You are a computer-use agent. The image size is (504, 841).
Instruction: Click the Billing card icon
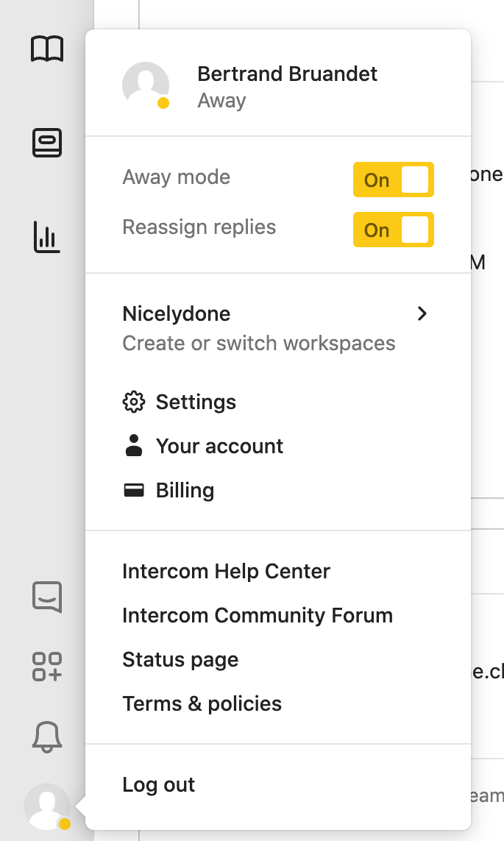[x=133, y=490]
